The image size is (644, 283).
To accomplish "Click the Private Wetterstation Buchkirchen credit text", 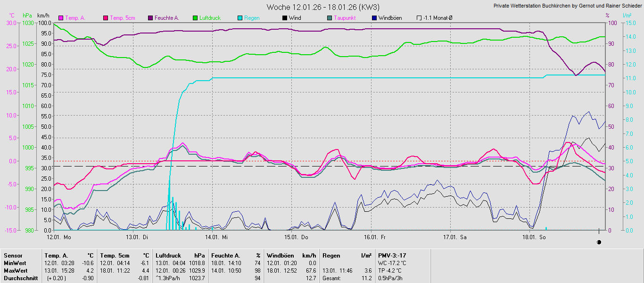I will (x=568, y=6).
